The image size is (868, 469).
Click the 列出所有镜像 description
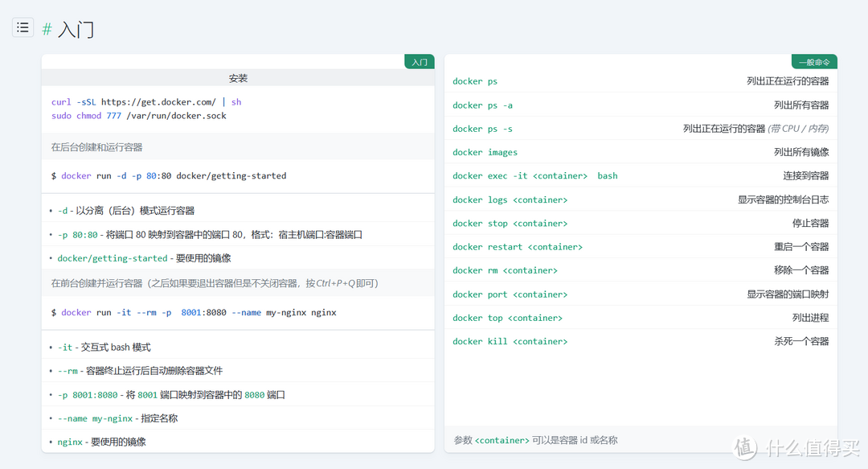(x=801, y=153)
